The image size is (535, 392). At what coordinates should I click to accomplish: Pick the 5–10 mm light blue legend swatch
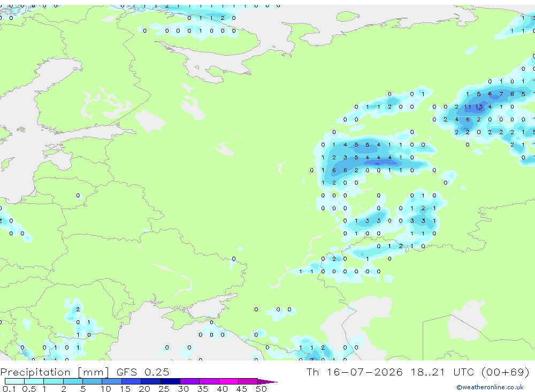tap(93, 381)
